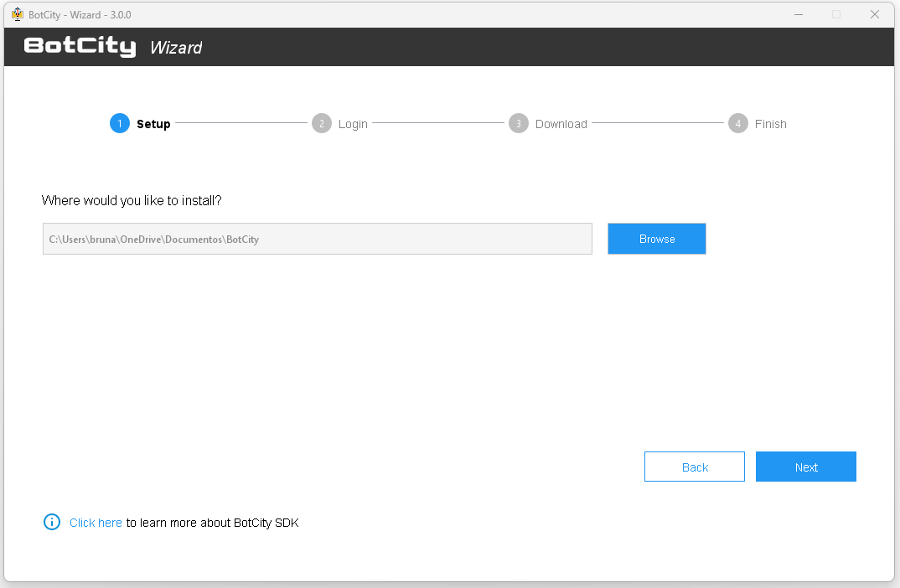
Task: Go to the Setup step label
Action: click(153, 124)
